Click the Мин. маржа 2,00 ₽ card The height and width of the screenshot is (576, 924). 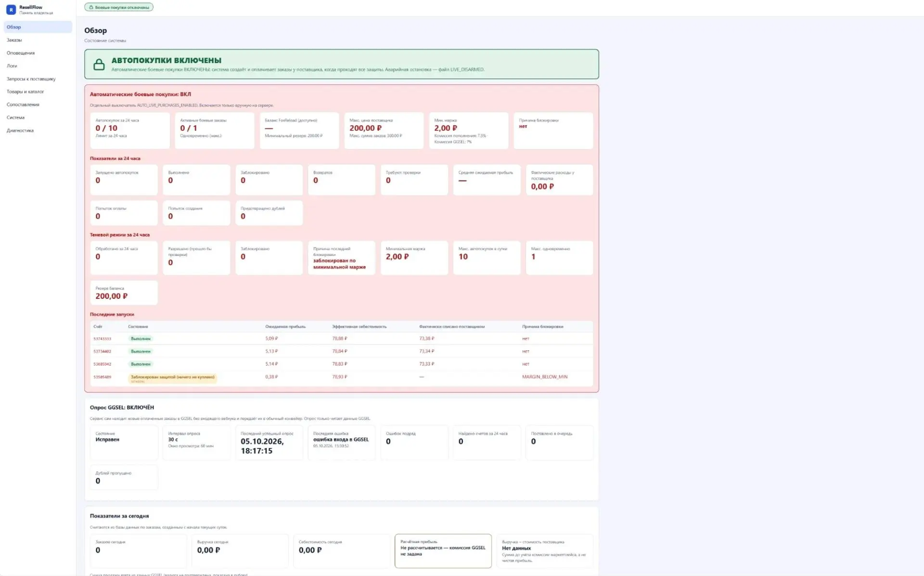[469, 130]
